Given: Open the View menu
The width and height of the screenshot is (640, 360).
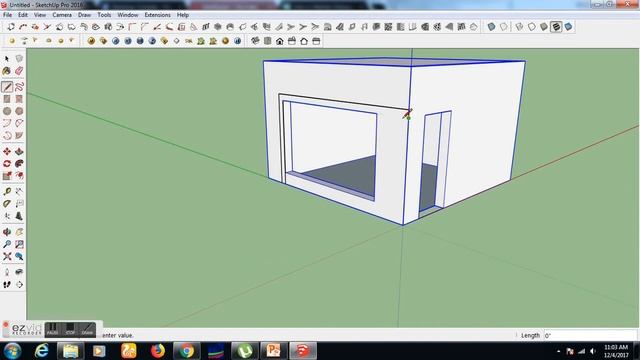Looking at the screenshot, I should [40, 15].
